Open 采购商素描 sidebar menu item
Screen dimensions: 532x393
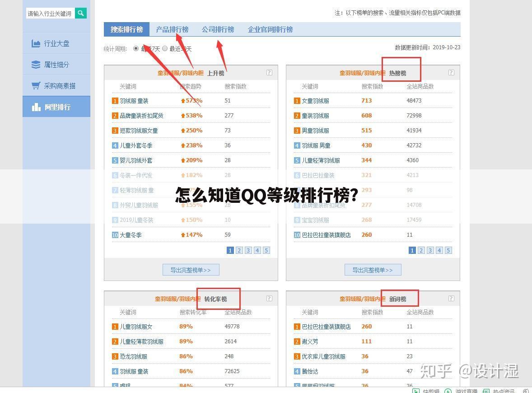tap(56, 86)
